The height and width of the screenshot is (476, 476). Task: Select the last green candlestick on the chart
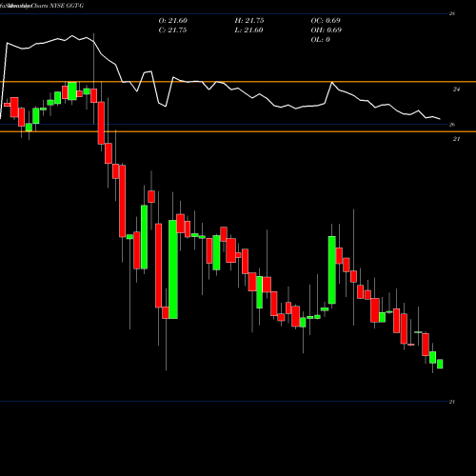pyautogui.click(x=440, y=364)
